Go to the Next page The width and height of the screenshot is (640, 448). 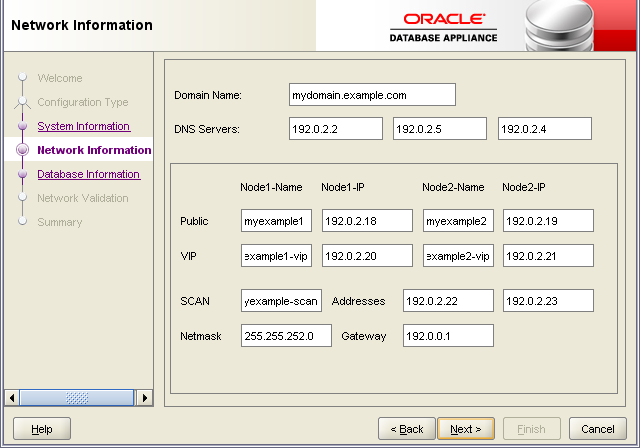click(x=466, y=429)
